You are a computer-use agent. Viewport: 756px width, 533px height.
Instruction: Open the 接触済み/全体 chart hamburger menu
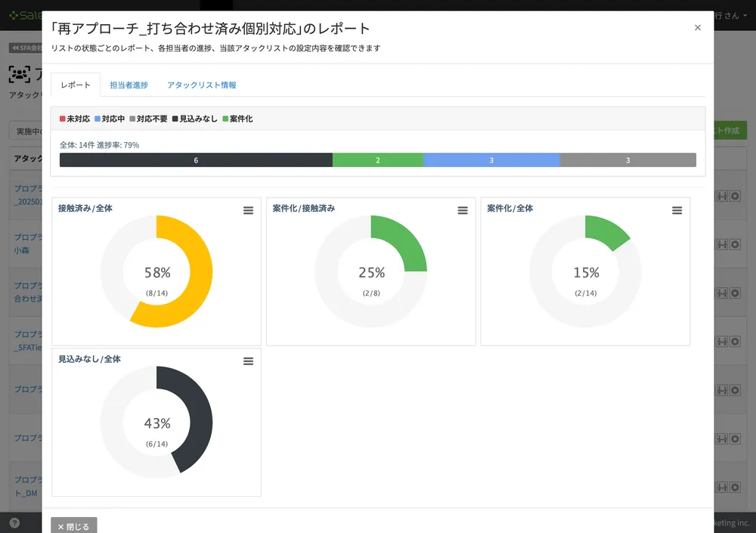pos(248,211)
